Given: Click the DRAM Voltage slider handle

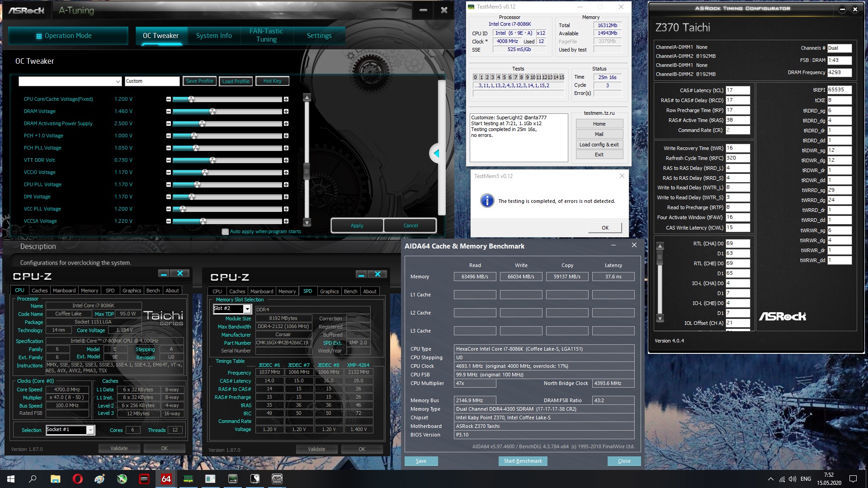Looking at the screenshot, I should (212, 112).
